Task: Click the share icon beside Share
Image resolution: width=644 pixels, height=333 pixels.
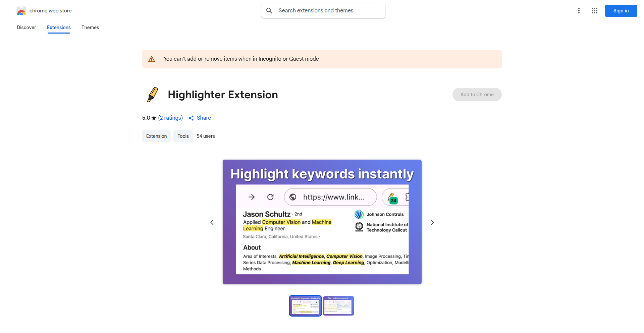Action: [191, 118]
